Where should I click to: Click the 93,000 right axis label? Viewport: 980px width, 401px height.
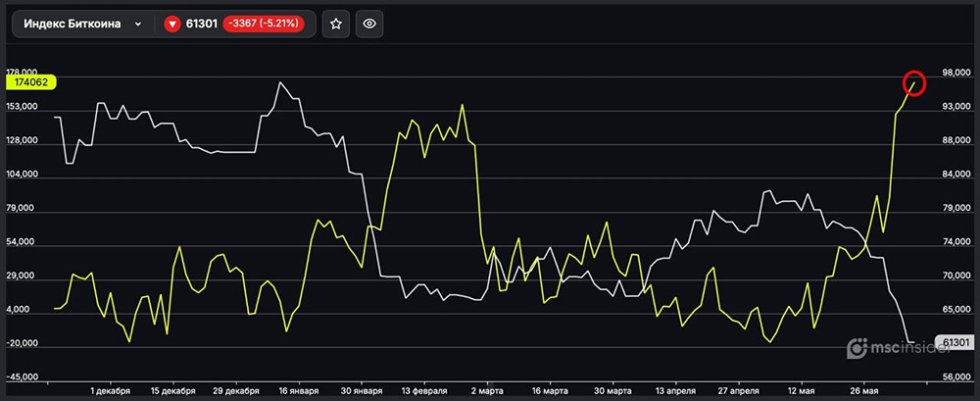955,108
